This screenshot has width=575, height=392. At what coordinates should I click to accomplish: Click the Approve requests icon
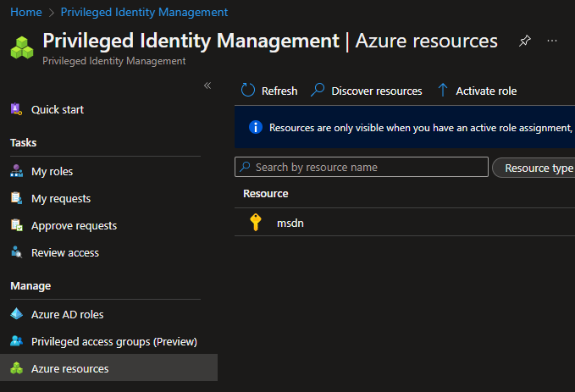16,225
